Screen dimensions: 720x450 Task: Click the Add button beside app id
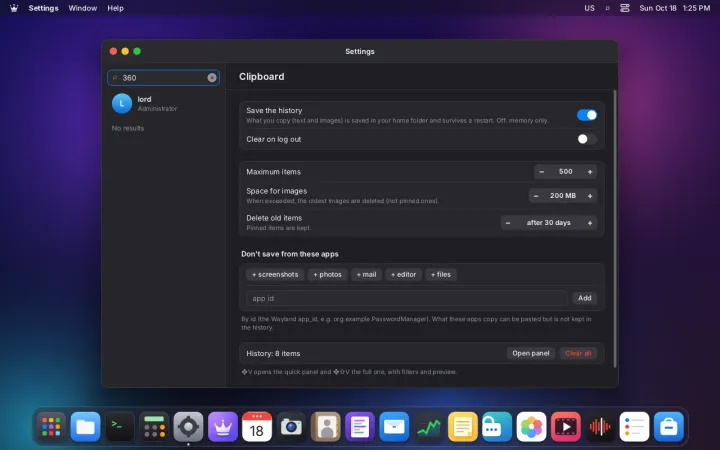(x=585, y=298)
